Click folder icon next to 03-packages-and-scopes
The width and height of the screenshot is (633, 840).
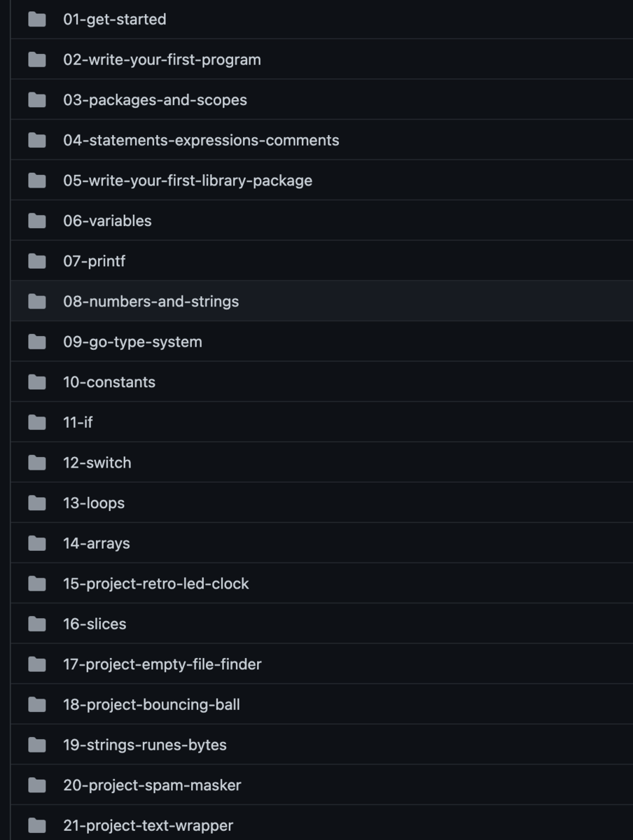coord(36,100)
